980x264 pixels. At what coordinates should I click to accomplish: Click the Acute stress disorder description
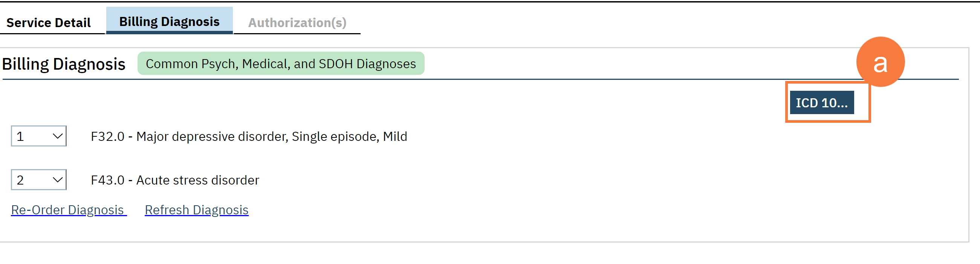[198, 180]
